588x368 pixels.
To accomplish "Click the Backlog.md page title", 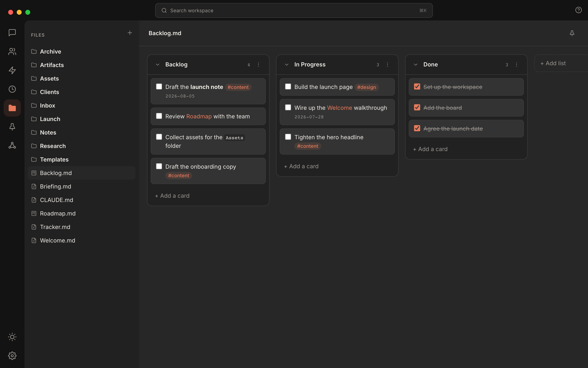I will 165,33.
